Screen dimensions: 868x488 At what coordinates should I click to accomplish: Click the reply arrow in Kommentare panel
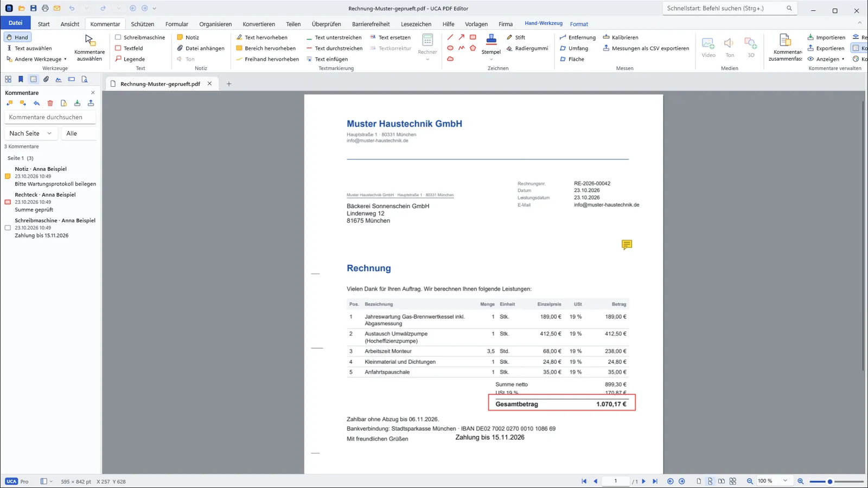coord(36,103)
